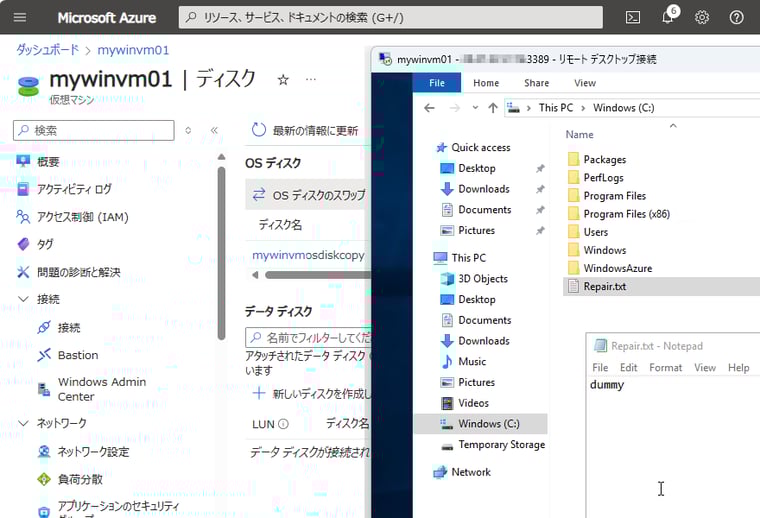Click the ダッシュボード breadcrumb link

coord(47,50)
